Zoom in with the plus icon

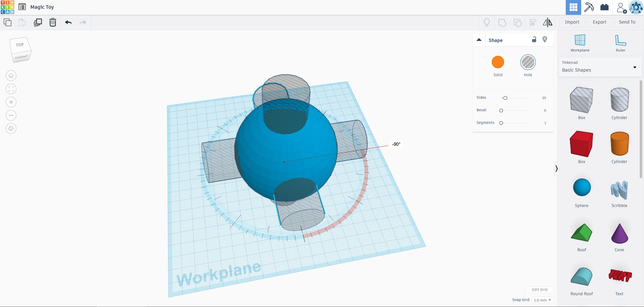pyautogui.click(x=11, y=102)
